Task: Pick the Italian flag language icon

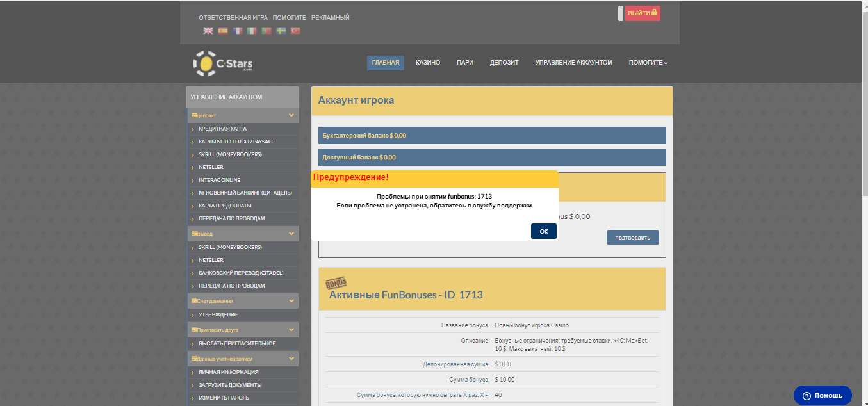Action: pyautogui.click(x=252, y=31)
